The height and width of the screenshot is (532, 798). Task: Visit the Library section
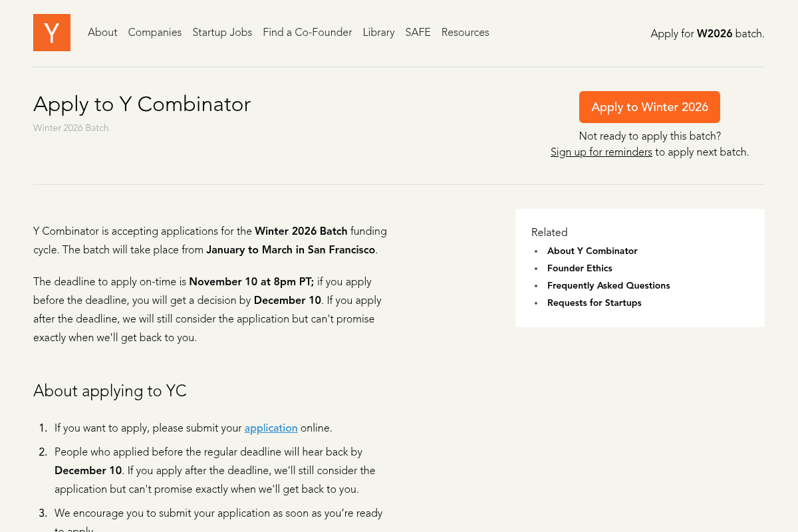pyautogui.click(x=378, y=32)
